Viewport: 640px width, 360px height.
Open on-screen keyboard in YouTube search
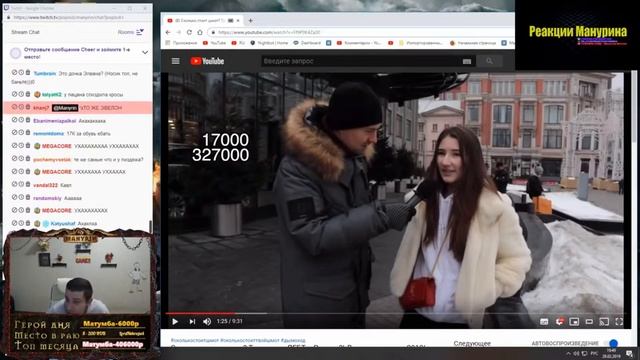click(467, 61)
